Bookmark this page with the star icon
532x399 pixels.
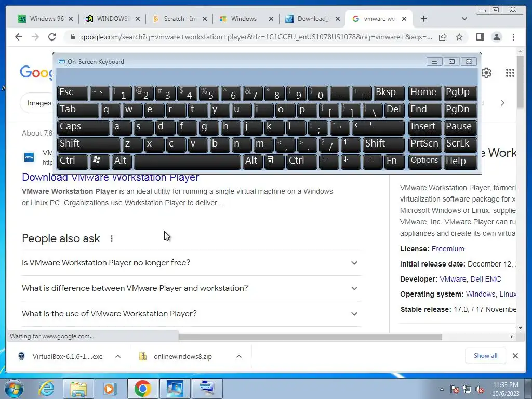pyautogui.click(x=459, y=37)
